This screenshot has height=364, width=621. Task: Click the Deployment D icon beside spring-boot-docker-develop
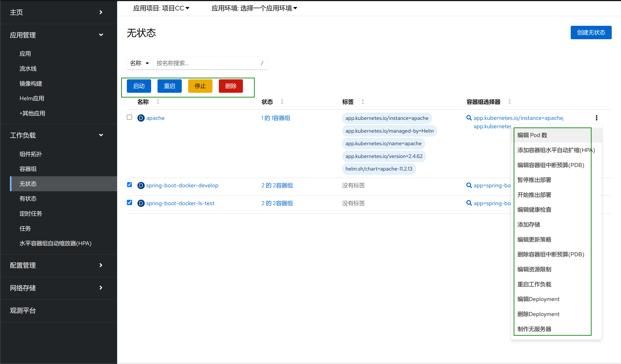coord(141,185)
